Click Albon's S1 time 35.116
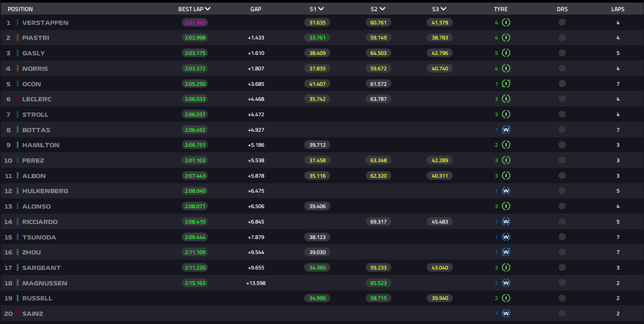The image size is (644, 324). (317, 176)
